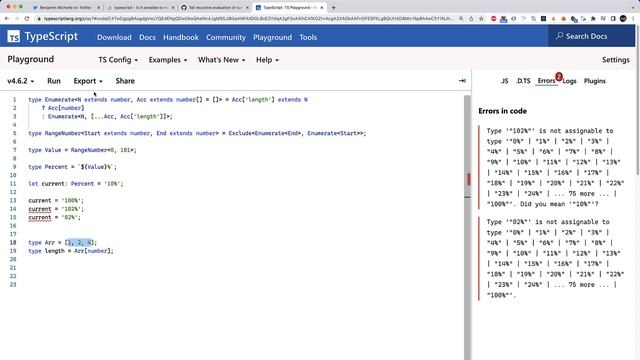This screenshot has height=360, width=640.
Task: Open the Handbook link
Action: (x=181, y=37)
